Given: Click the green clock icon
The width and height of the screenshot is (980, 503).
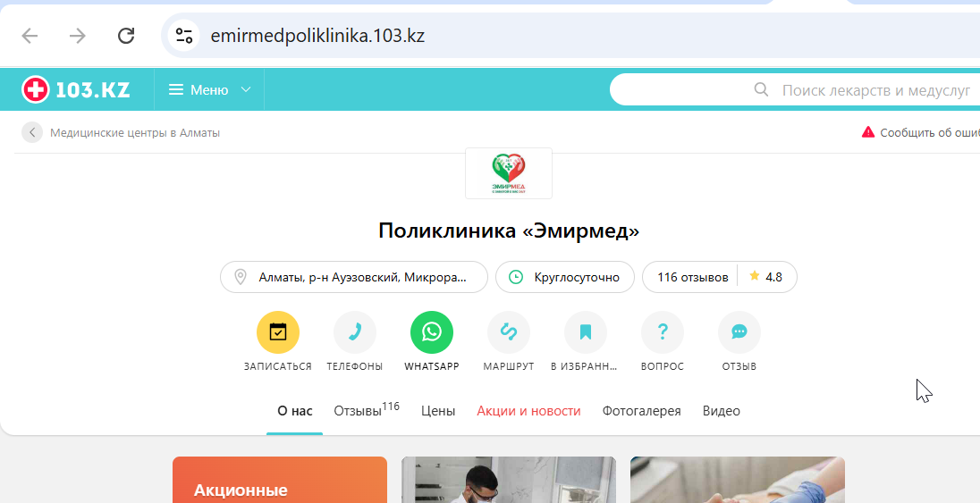Looking at the screenshot, I should pos(516,277).
